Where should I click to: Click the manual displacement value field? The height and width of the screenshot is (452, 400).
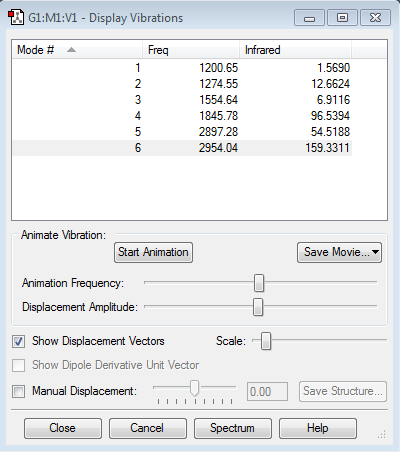267,391
